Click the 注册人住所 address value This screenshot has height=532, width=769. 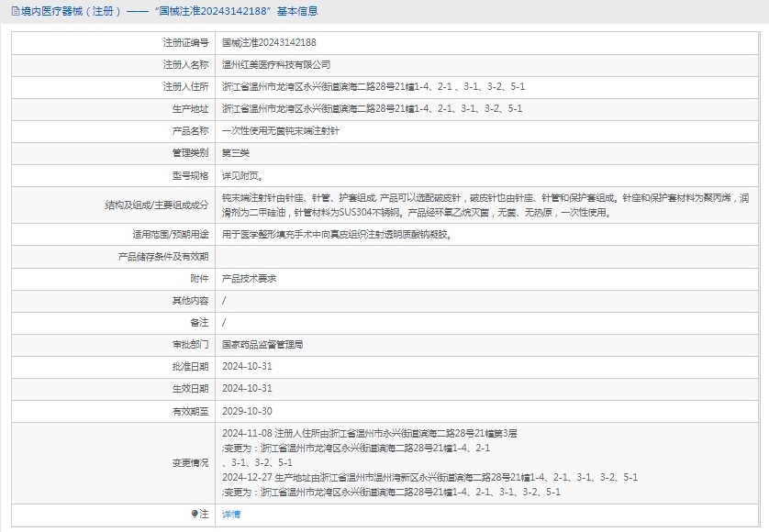373,87
